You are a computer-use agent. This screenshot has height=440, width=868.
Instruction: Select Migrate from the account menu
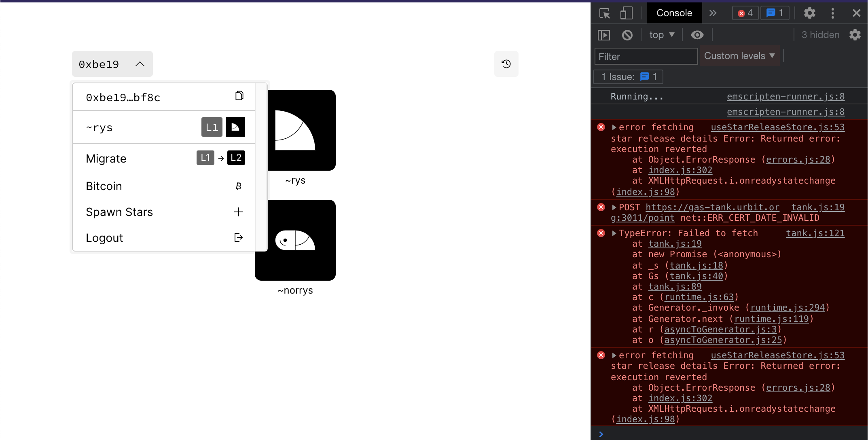106,159
